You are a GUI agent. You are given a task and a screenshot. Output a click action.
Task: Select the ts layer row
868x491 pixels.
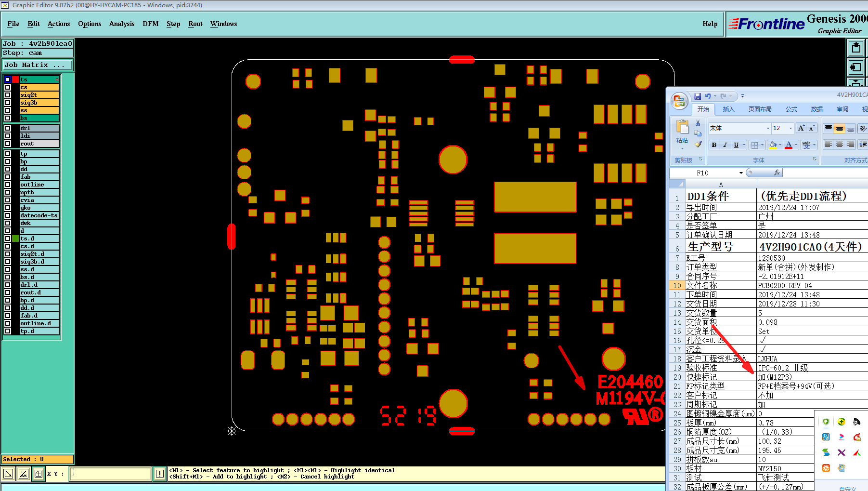39,80
